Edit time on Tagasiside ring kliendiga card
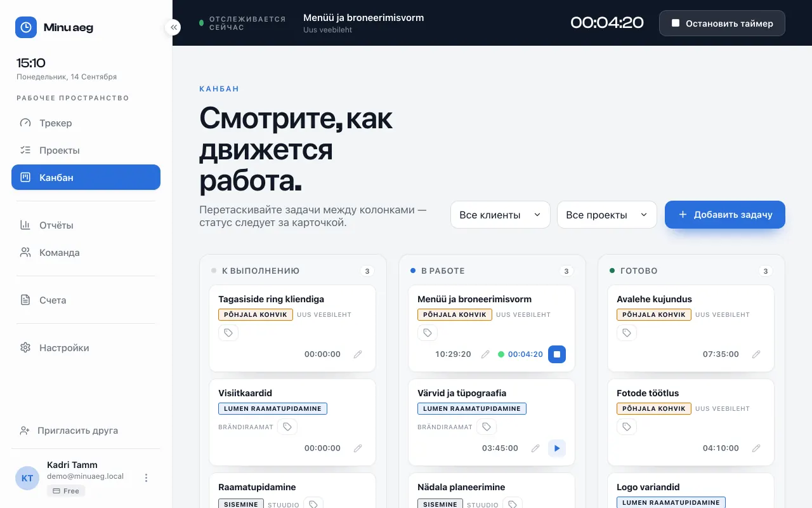Image resolution: width=812 pixels, height=508 pixels. [x=358, y=354]
